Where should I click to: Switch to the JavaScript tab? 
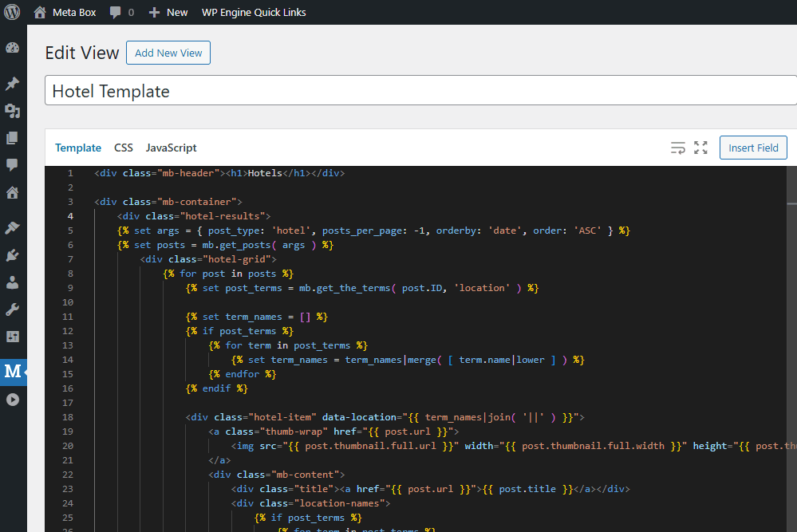pyautogui.click(x=171, y=148)
